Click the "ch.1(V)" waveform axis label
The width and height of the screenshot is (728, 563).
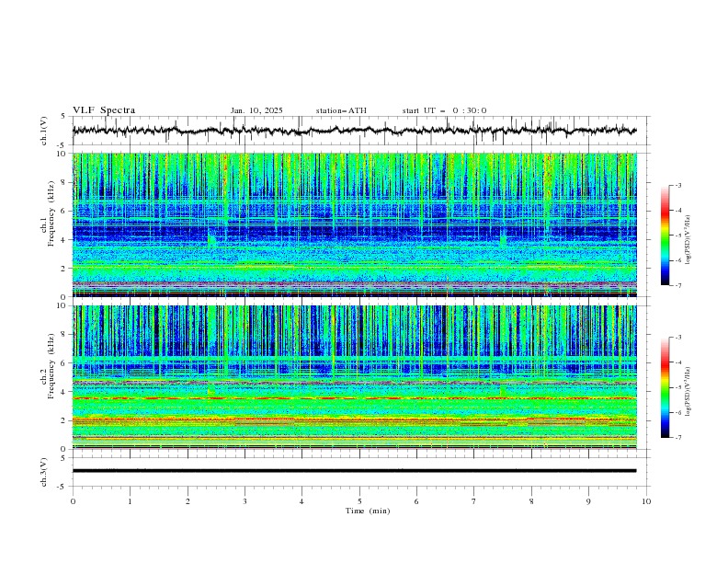tap(44, 131)
